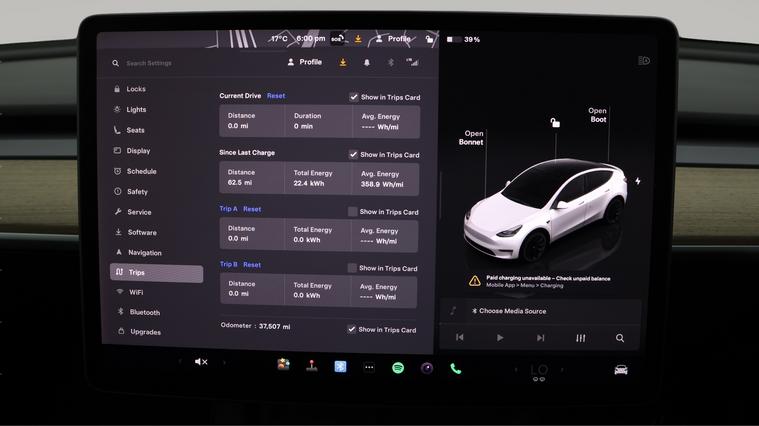Click Bluetooth icon in settings header
The width and height of the screenshot is (759, 426).
pyautogui.click(x=391, y=62)
